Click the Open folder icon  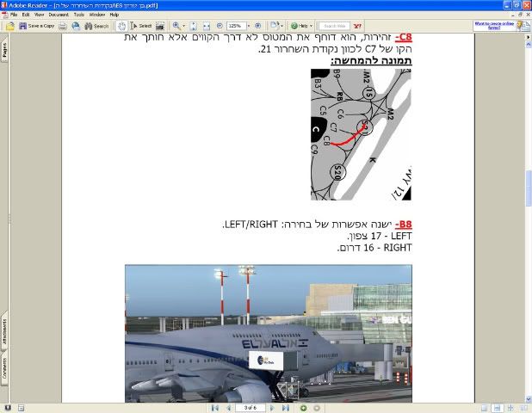10,26
